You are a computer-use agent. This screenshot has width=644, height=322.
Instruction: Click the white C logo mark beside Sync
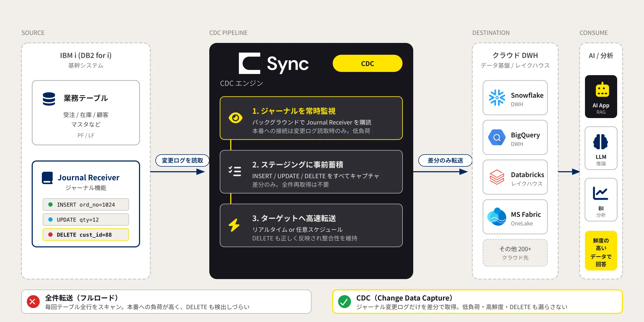point(250,63)
